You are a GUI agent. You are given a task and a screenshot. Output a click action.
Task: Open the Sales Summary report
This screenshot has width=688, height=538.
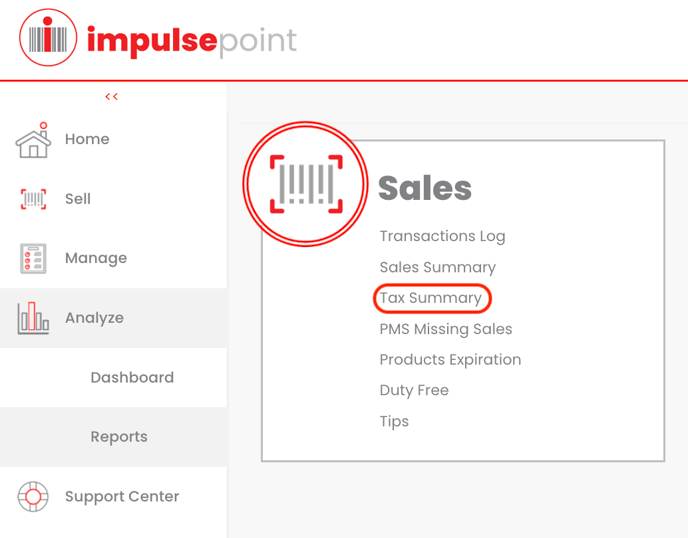pyautogui.click(x=437, y=267)
